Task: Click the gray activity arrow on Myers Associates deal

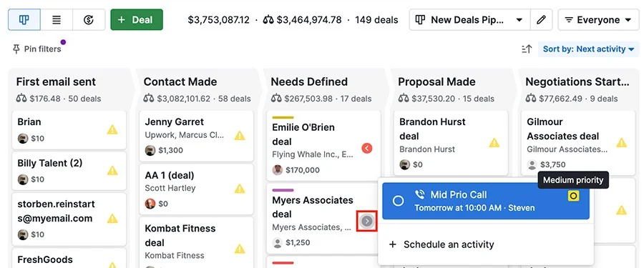Action: [367, 222]
